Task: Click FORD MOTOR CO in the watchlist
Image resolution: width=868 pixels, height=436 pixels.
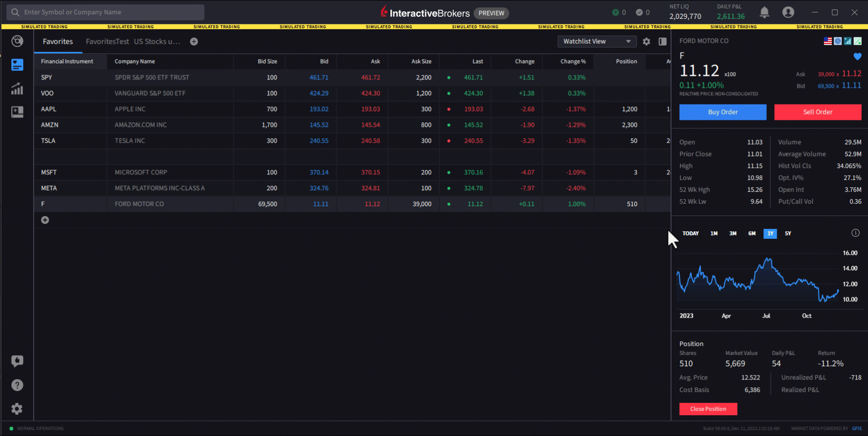Action: click(139, 204)
